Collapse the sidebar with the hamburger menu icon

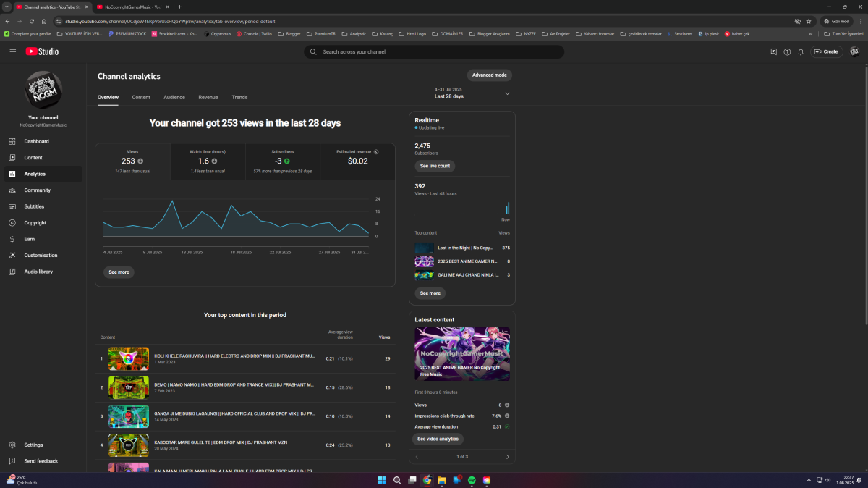(x=12, y=51)
